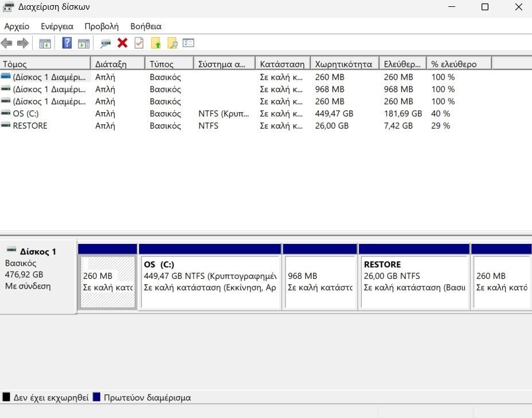This screenshot has height=418, width=532.
Task: Click the 449,47 GB capacity cell in list
Action: pyautogui.click(x=334, y=113)
